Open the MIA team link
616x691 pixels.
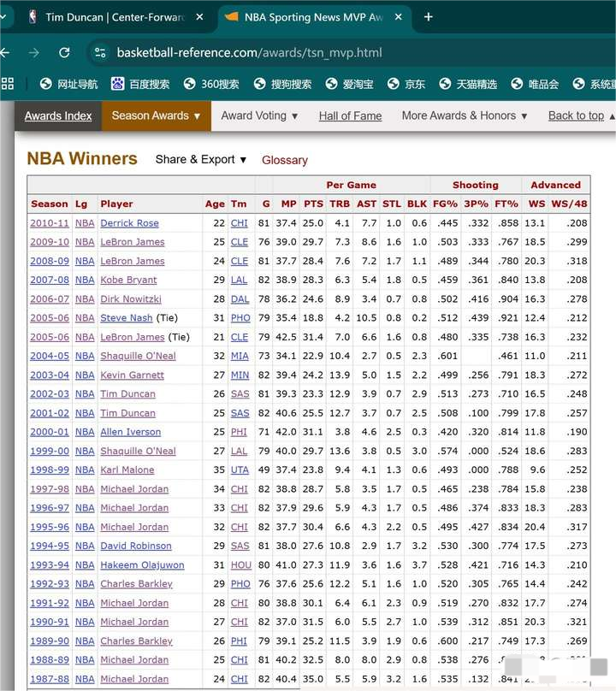(240, 356)
